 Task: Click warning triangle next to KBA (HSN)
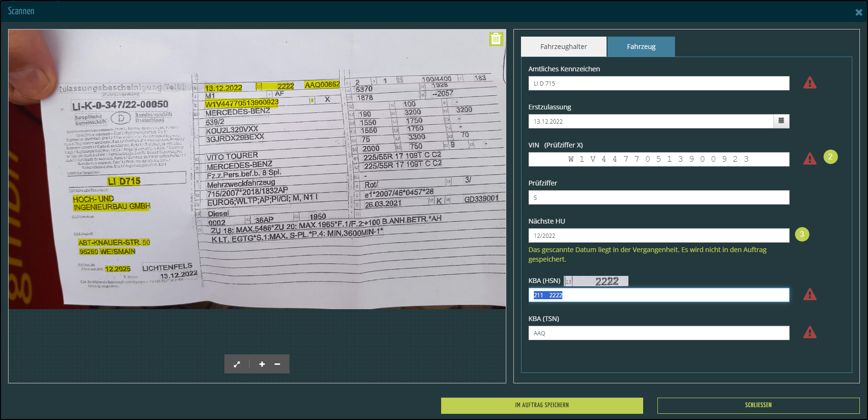(x=810, y=295)
